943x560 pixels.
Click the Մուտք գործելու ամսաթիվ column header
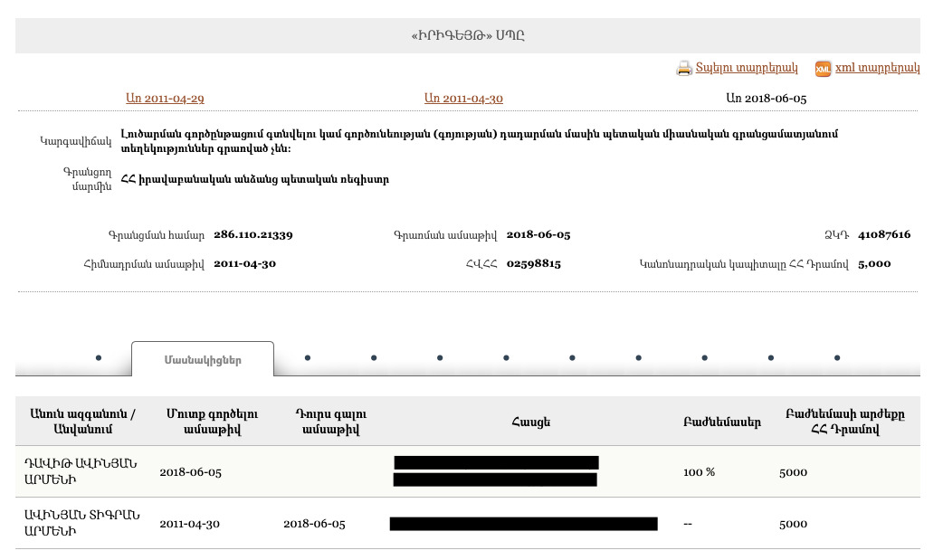[212, 422]
